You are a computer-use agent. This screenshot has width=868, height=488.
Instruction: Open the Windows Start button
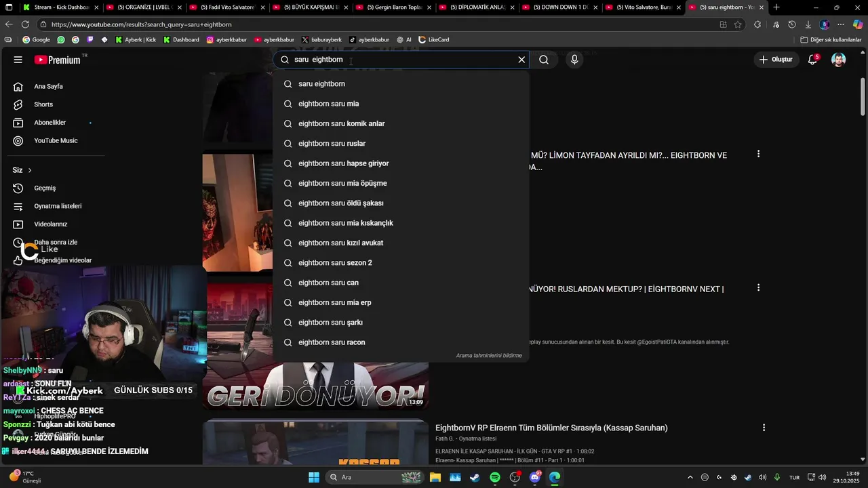314,477
